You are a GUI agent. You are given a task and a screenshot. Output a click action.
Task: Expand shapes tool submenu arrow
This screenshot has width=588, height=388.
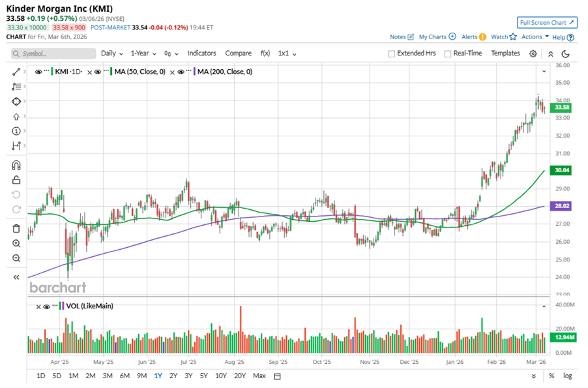[x=25, y=101]
